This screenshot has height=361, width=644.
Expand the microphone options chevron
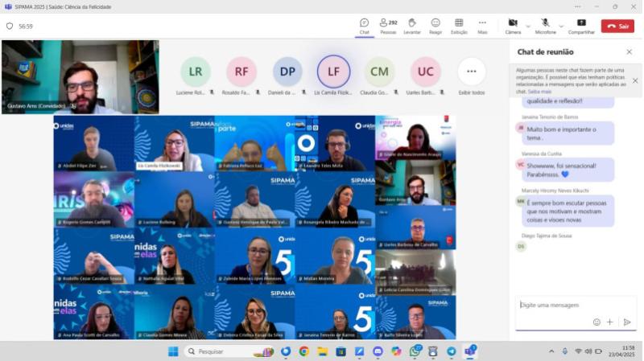coord(561,27)
